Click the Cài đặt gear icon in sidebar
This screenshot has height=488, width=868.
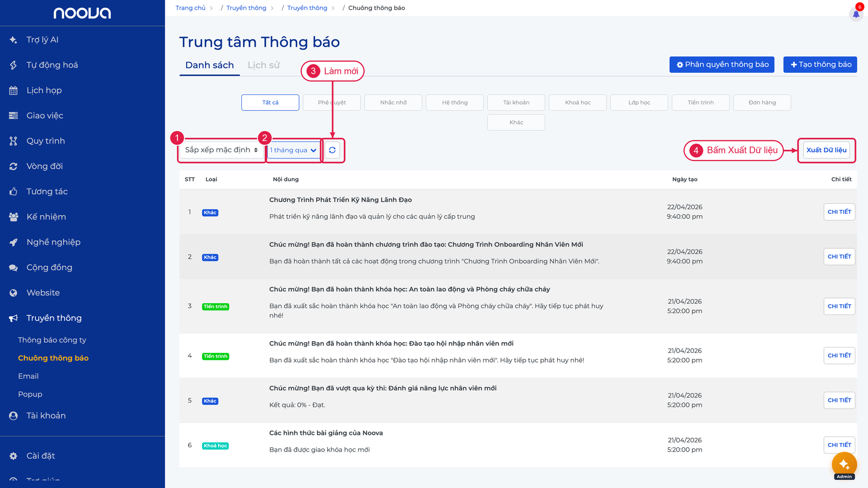[14, 456]
